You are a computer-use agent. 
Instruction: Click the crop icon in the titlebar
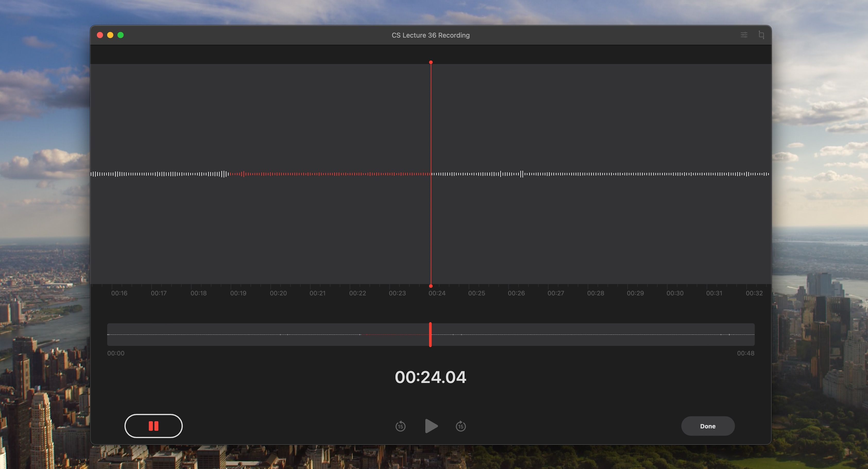(762, 35)
